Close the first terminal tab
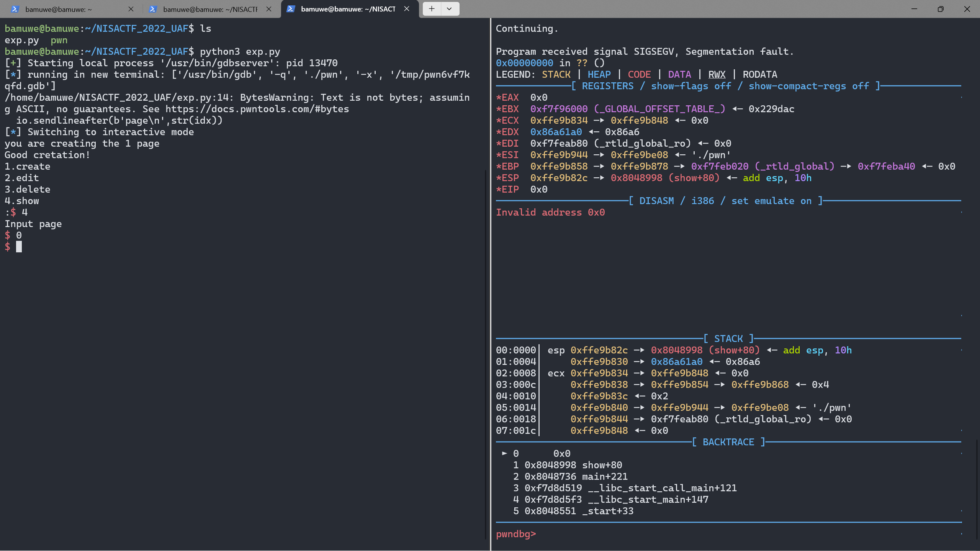 click(x=131, y=9)
